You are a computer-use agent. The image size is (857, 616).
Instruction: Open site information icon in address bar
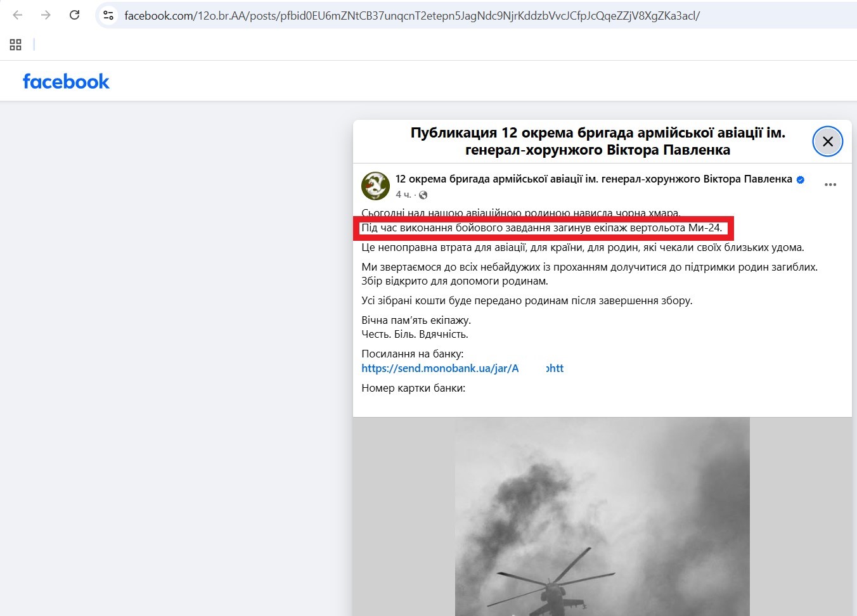click(x=108, y=15)
